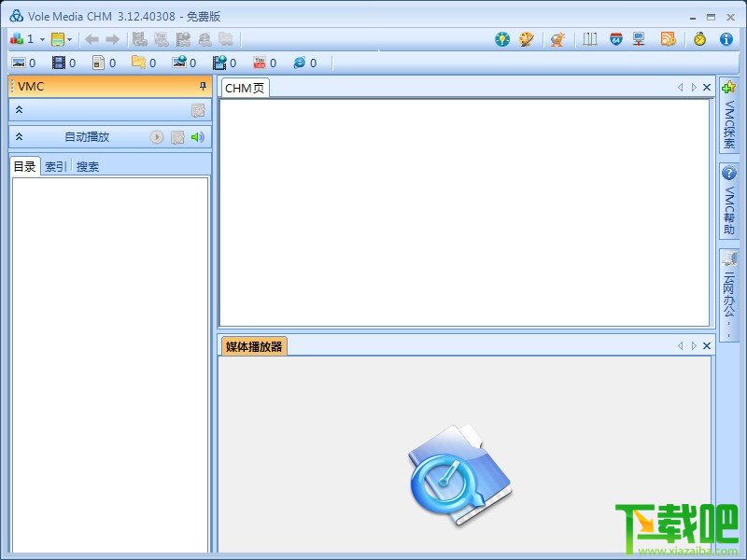Click the yellow layout panel icon

pos(58,39)
